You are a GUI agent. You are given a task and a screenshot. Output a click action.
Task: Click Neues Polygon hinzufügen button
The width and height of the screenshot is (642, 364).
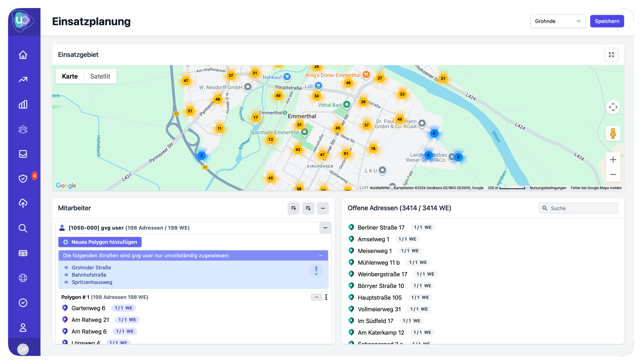(100, 242)
